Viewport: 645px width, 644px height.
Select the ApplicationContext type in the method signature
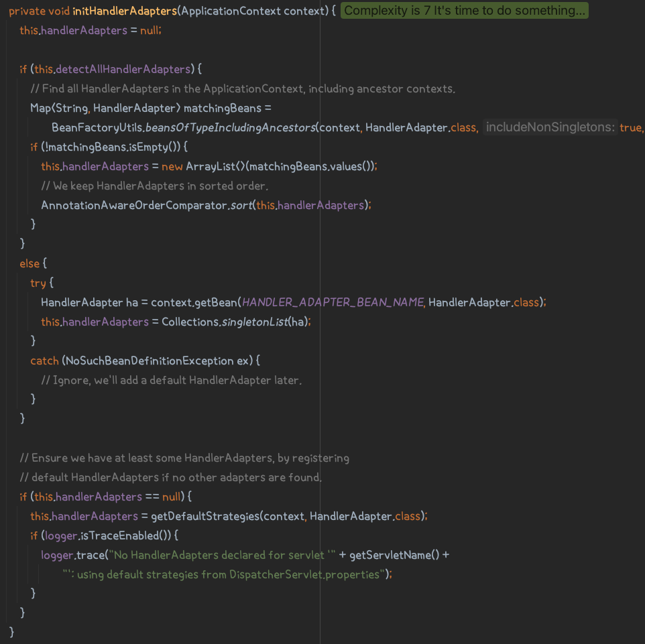coord(231,11)
